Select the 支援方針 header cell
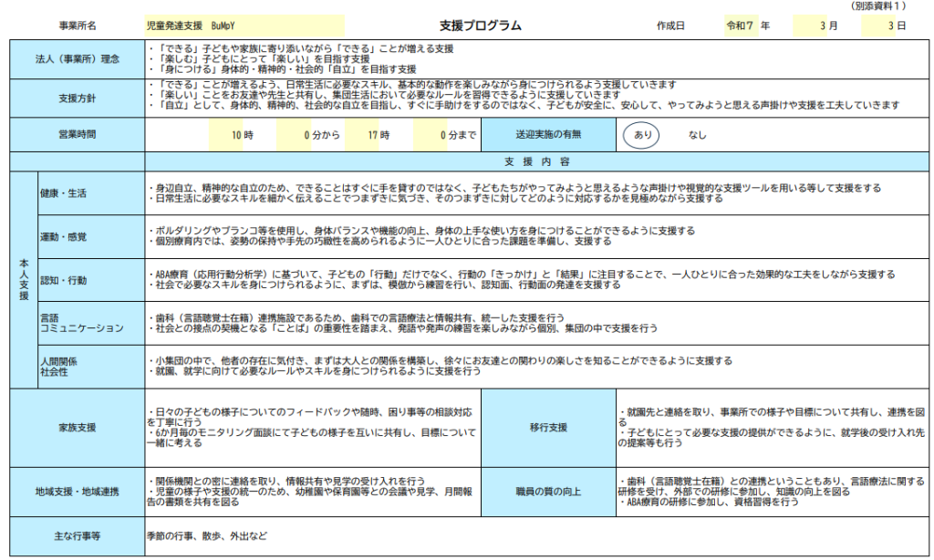The image size is (934, 560). point(77,98)
